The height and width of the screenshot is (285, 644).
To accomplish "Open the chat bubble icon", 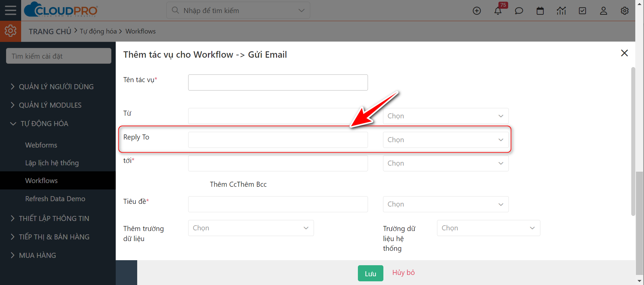I will pos(519,11).
